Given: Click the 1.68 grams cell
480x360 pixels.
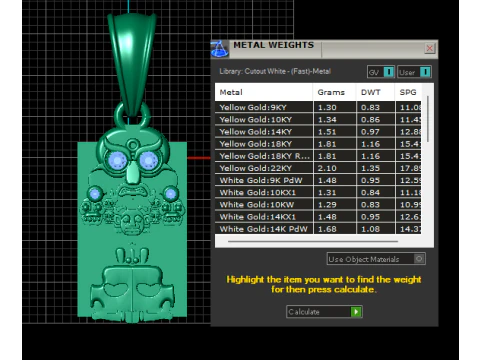Looking at the screenshot, I should (335, 229).
